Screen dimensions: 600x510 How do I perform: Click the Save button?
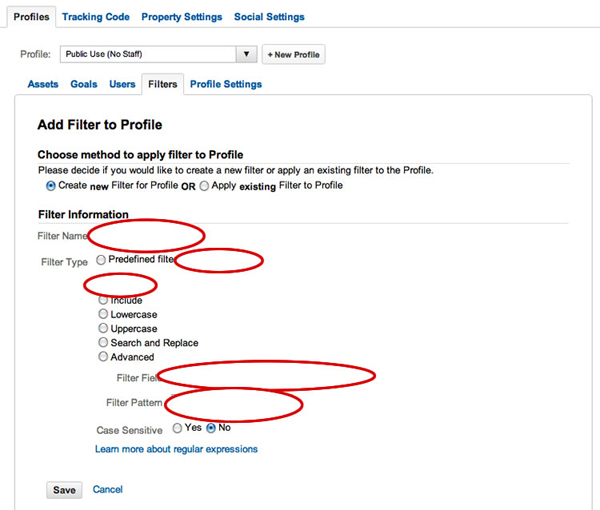(x=64, y=490)
